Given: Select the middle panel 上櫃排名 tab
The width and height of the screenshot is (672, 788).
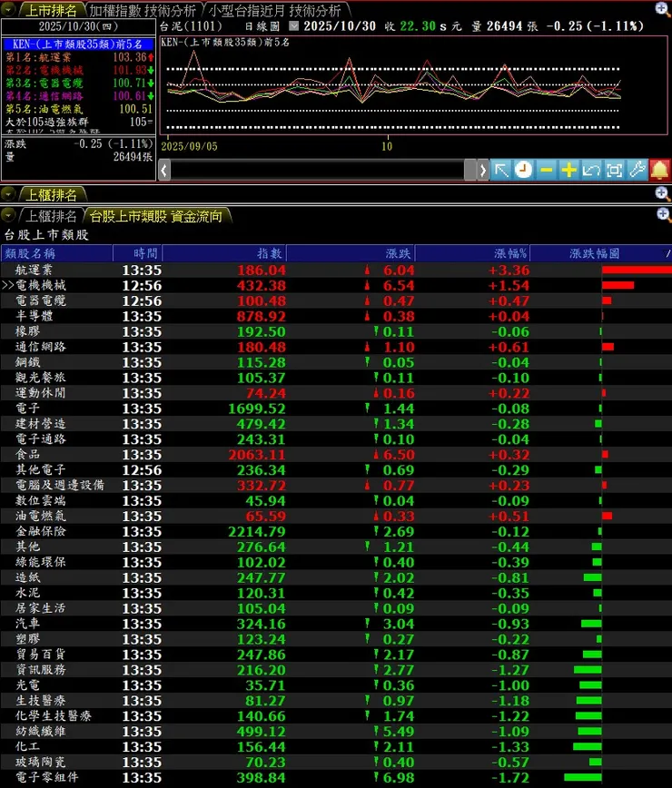Looking at the screenshot, I should click(x=51, y=194).
